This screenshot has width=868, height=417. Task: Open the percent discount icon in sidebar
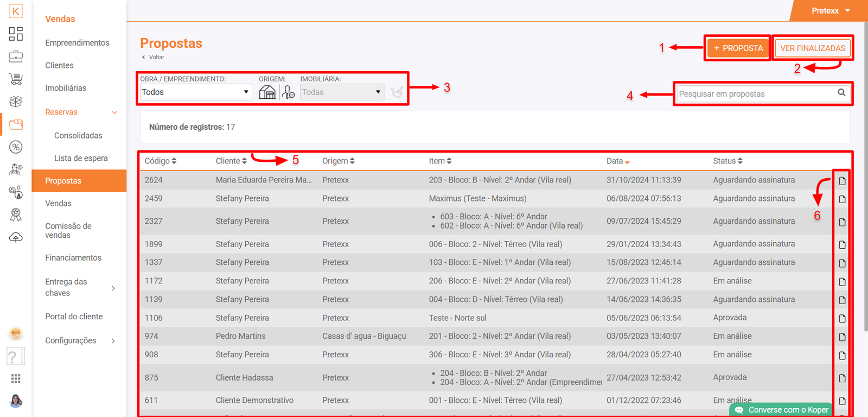point(16,147)
